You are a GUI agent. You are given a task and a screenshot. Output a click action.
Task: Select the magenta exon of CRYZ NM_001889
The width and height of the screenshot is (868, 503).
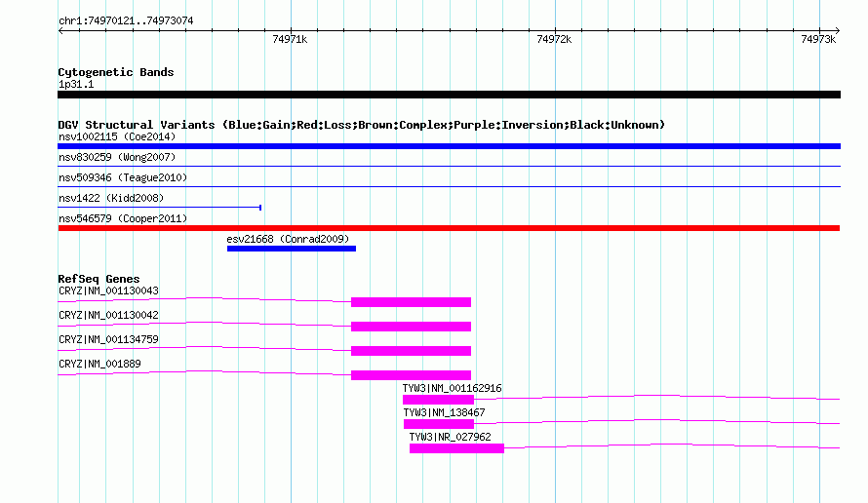point(411,375)
